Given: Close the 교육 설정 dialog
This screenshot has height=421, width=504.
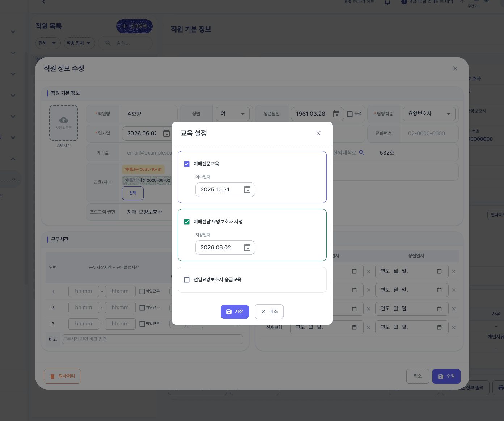Looking at the screenshot, I should pyautogui.click(x=318, y=133).
